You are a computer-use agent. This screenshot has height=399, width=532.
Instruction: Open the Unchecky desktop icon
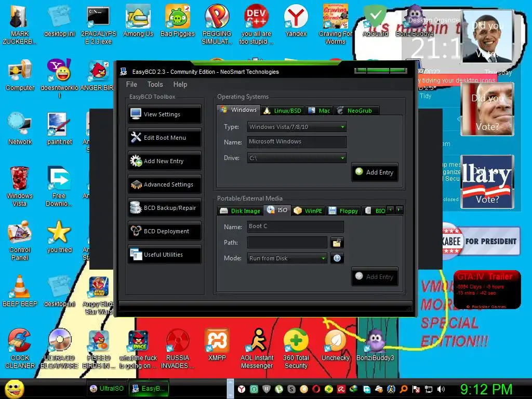coord(335,345)
